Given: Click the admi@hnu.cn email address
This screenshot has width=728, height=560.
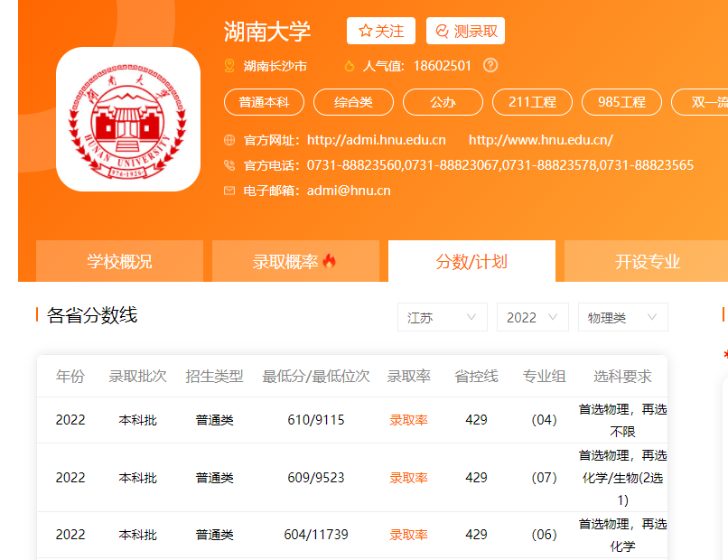Looking at the screenshot, I should click(349, 191).
